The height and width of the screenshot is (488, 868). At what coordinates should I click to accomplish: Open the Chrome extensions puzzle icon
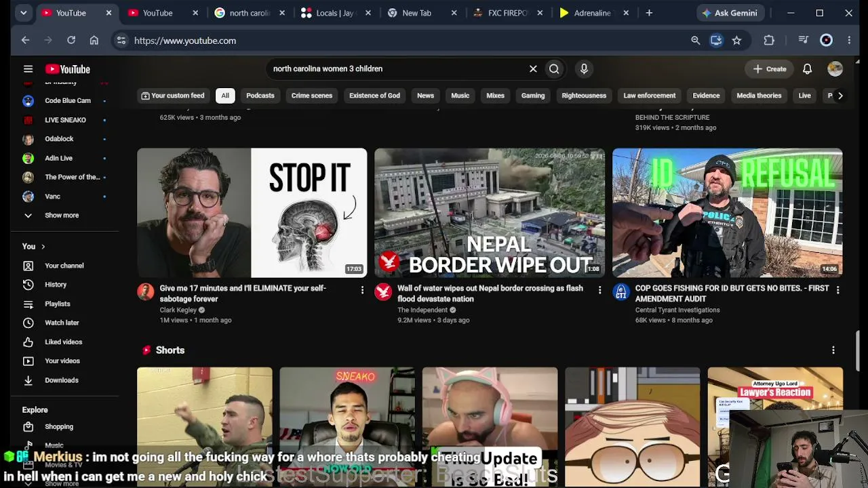click(x=769, y=41)
